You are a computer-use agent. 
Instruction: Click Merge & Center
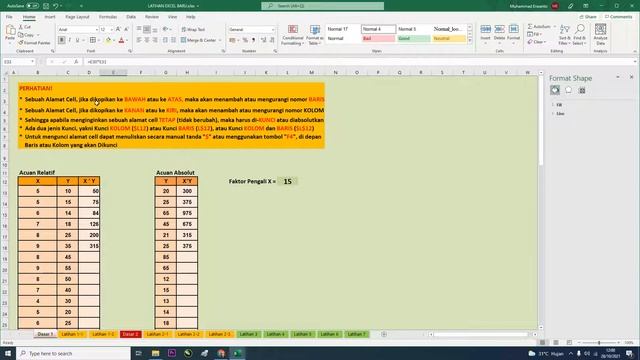[x=198, y=40]
